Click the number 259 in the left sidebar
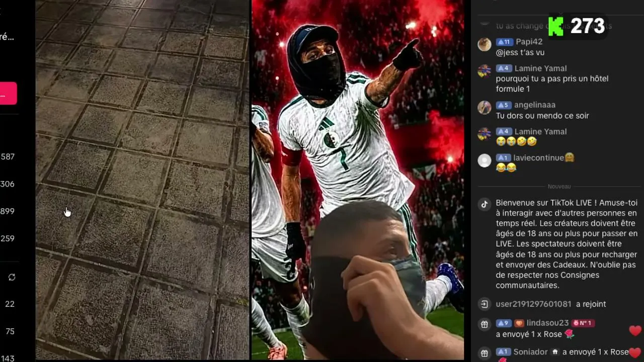 8,239
